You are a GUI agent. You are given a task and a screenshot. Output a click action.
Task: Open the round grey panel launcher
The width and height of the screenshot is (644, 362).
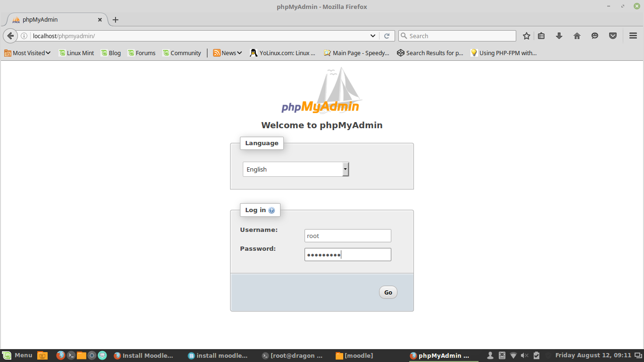click(92, 355)
